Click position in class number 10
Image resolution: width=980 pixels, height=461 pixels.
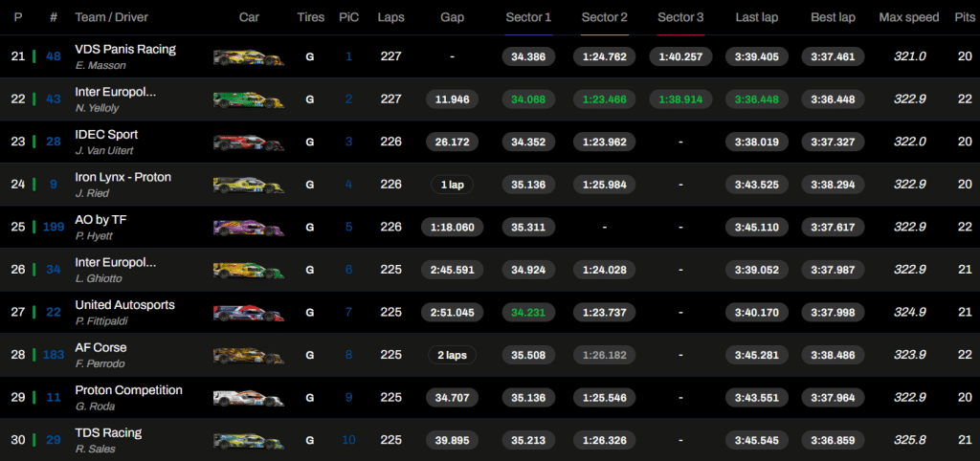(x=348, y=440)
